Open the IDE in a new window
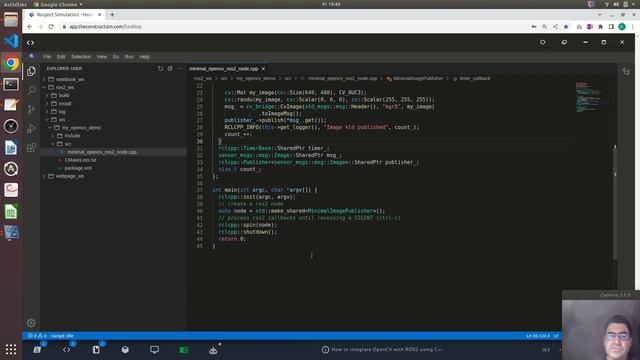This screenshot has height=360, width=640. (x=564, y=42)
